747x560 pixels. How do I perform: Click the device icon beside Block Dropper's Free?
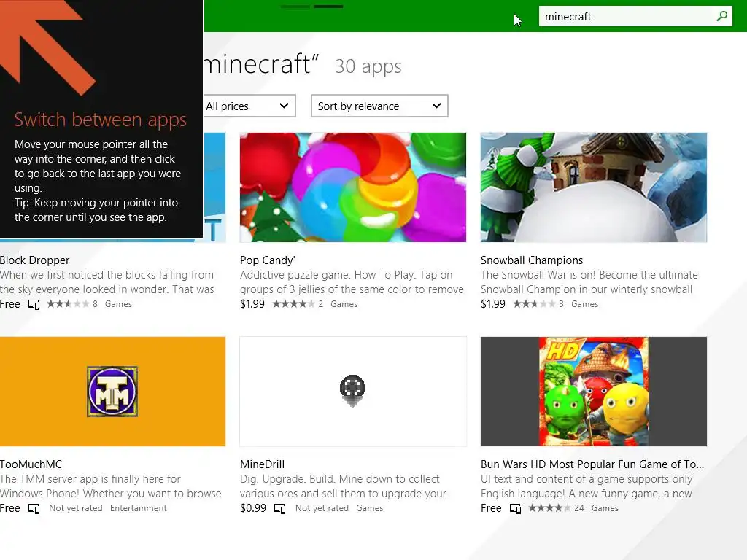(34, 304)
